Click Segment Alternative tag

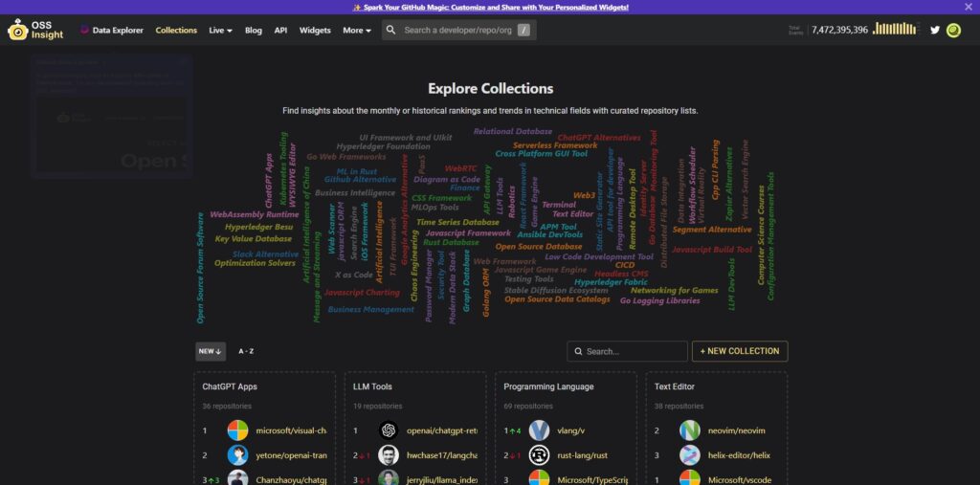(x=712, y=230)
